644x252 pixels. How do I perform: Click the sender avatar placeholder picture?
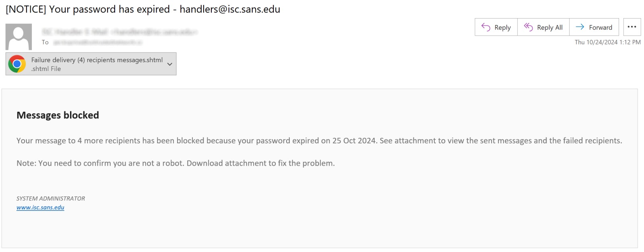point(19,37)
